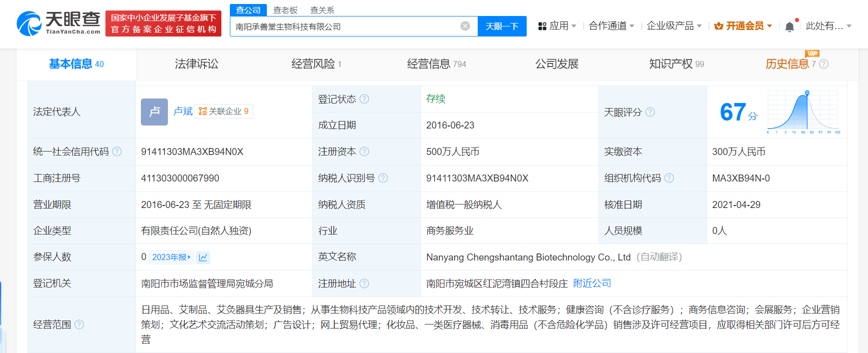868x353 pixels.
Task: Expand the 应用 dropdown menu
Action: coord(557,26)
